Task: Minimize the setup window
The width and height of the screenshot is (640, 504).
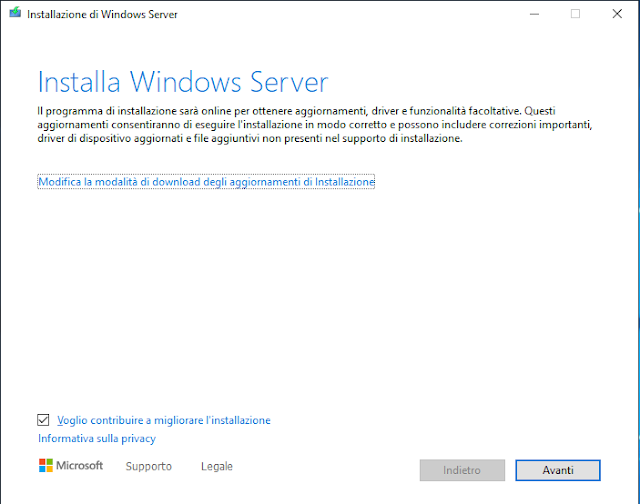Action: point(534,14)
